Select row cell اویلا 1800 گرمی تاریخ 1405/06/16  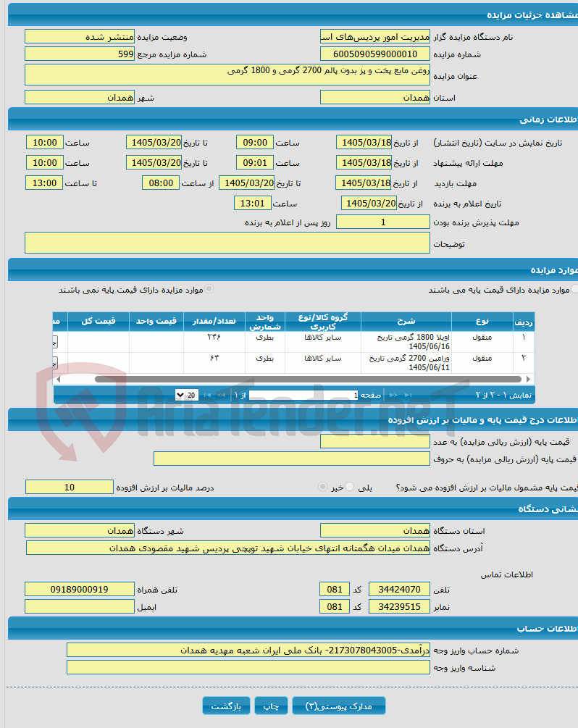tap(406, 342)
